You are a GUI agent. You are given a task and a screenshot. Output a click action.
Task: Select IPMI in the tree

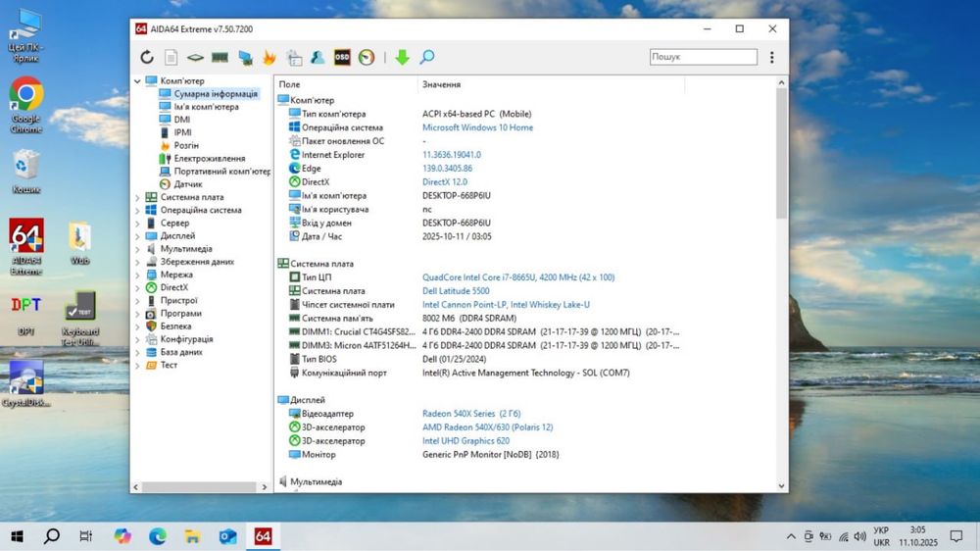(182, 132)
